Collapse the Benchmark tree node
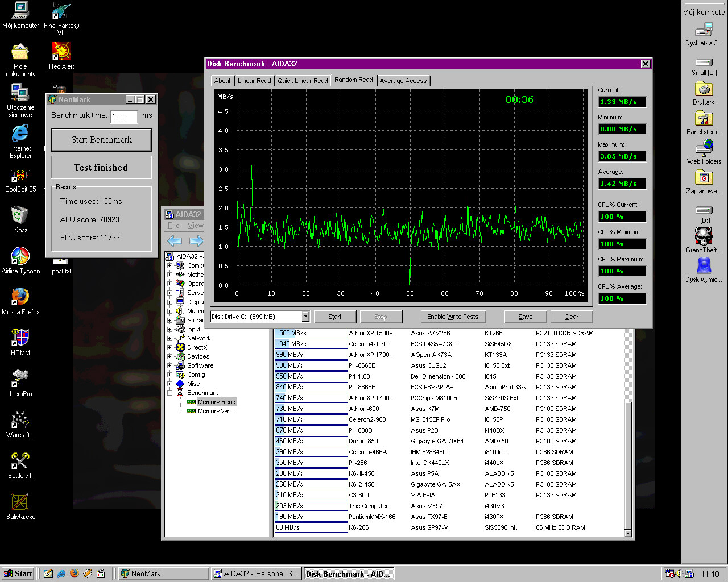728x582 pixels. pos(169,393)
